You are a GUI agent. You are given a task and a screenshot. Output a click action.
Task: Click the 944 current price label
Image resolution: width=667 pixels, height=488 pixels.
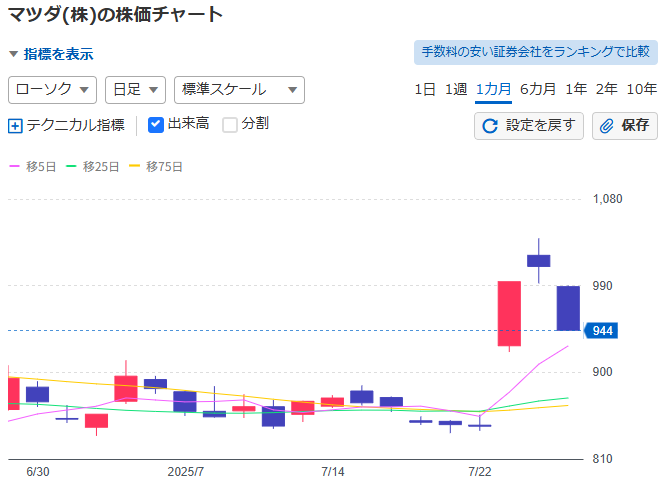[x=601, y=331]
